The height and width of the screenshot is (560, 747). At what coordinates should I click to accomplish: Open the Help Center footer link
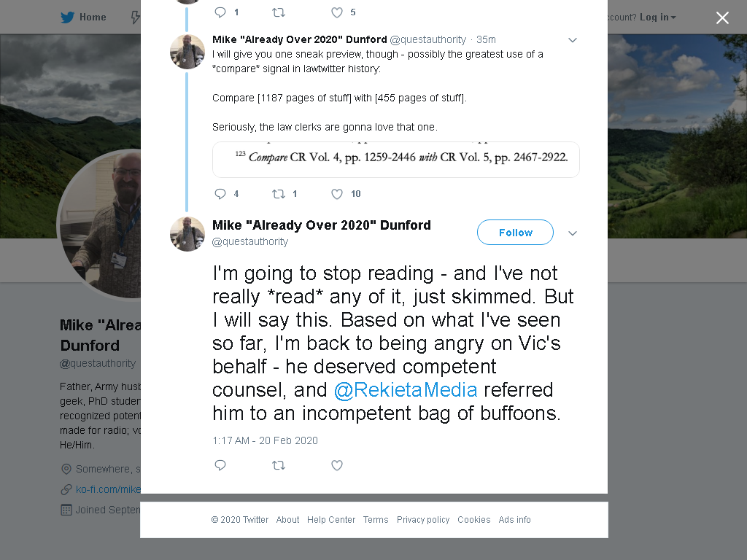coord(331,519)
